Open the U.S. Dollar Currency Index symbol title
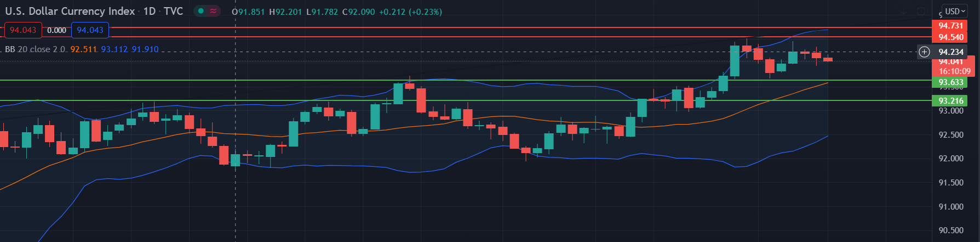The image size is (980, 242). pos(70,11)
